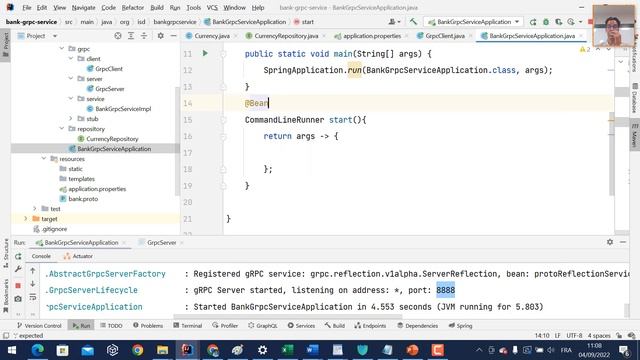The height and width of the screenshot is (360, 640).
Task: Open Microsoft Edge from the taskbar
Action: [x=38, y=350]
